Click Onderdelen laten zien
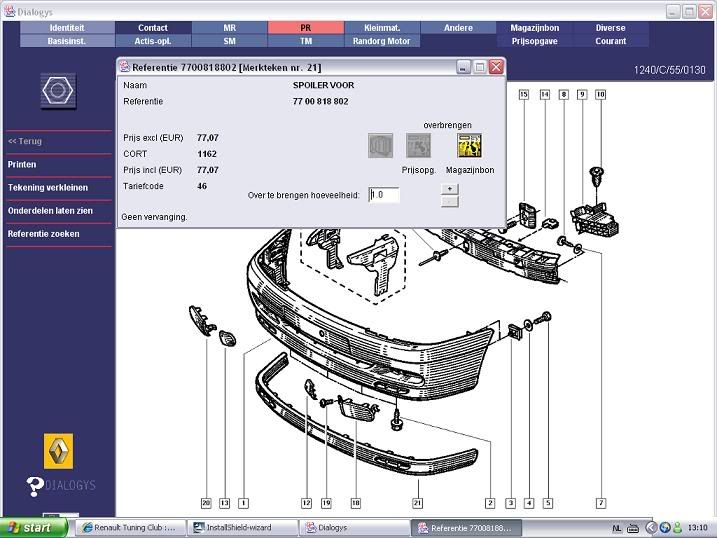The image size is (717, 538). pos(50,211)
